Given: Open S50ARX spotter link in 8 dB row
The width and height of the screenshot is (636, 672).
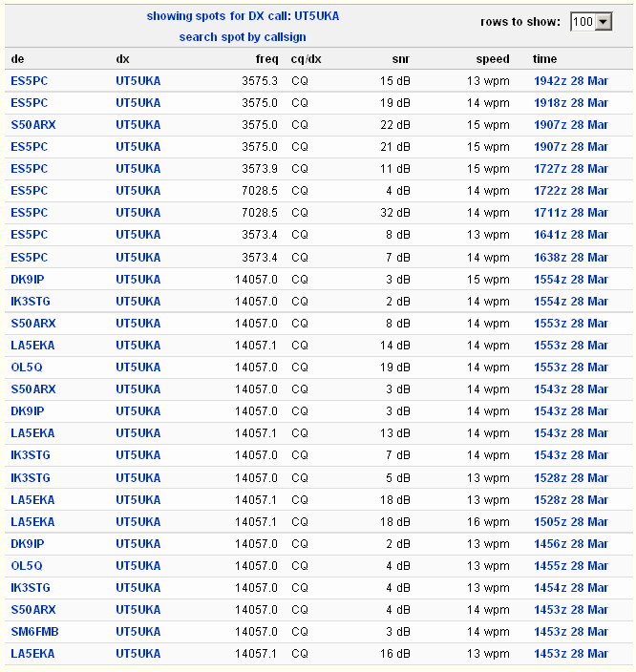Looking at the screenshot, I should pyautogui.click(x=33, y=324).
